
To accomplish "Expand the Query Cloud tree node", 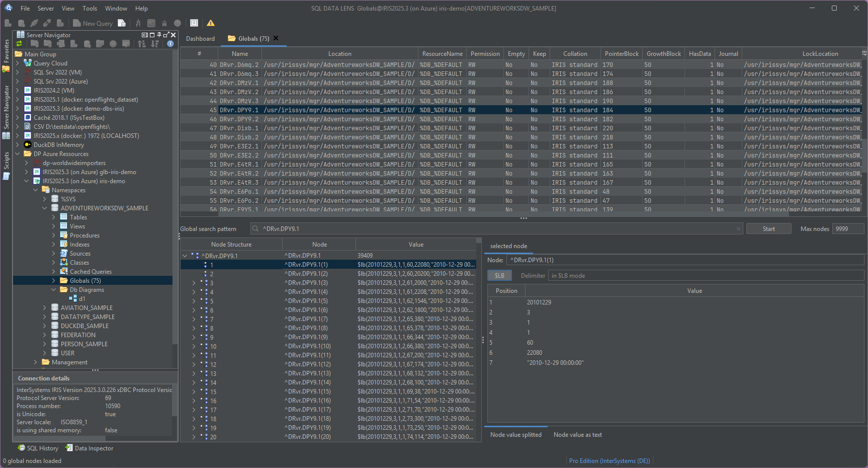I will click(17, 63).
